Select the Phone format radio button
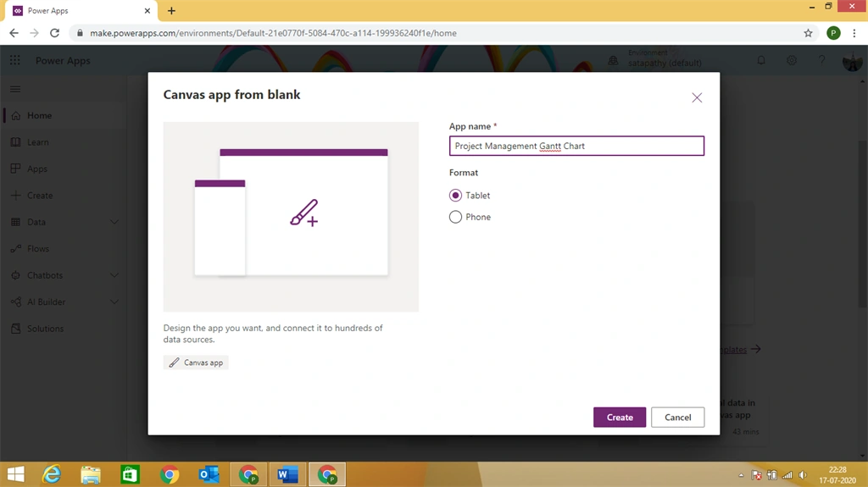The width and height of the screenshot is (868, 487). tap(455, 217)
